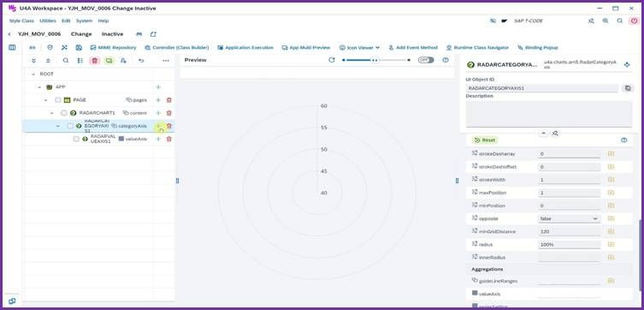
Task: Delete the PAGE row
Action: pyautogui.click(x=168, y=100)
